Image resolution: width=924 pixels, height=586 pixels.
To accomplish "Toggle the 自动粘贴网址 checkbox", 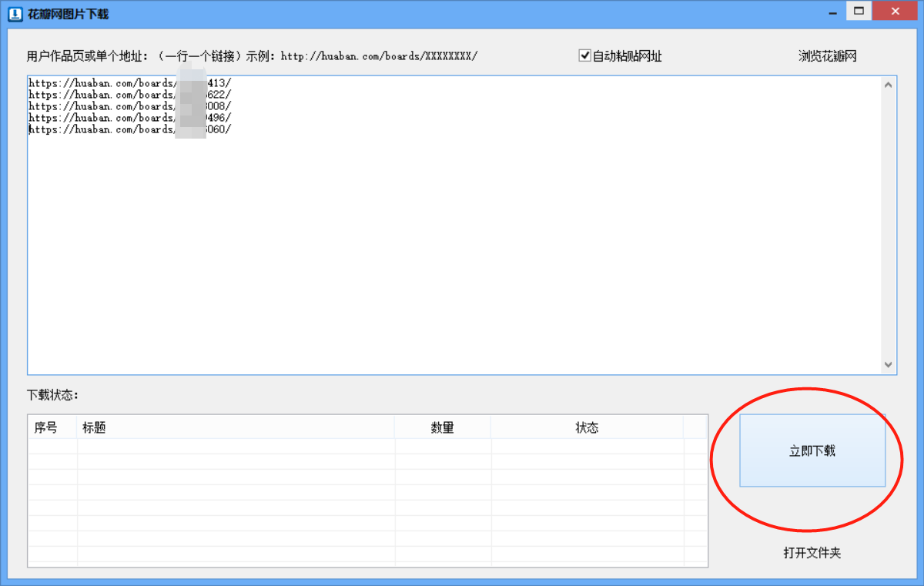I will pos(584,55).
